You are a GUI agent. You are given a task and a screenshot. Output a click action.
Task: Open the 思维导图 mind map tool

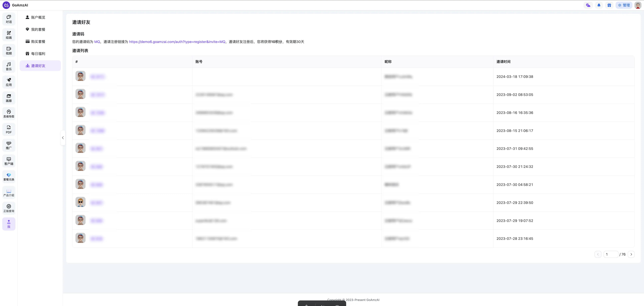tap(9, 114)
